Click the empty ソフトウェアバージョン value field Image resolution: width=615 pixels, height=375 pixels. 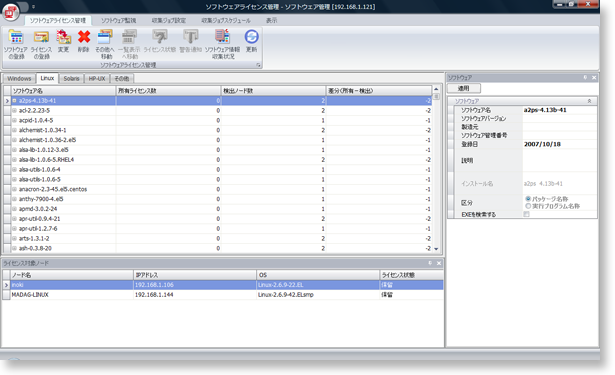point(560,118)
